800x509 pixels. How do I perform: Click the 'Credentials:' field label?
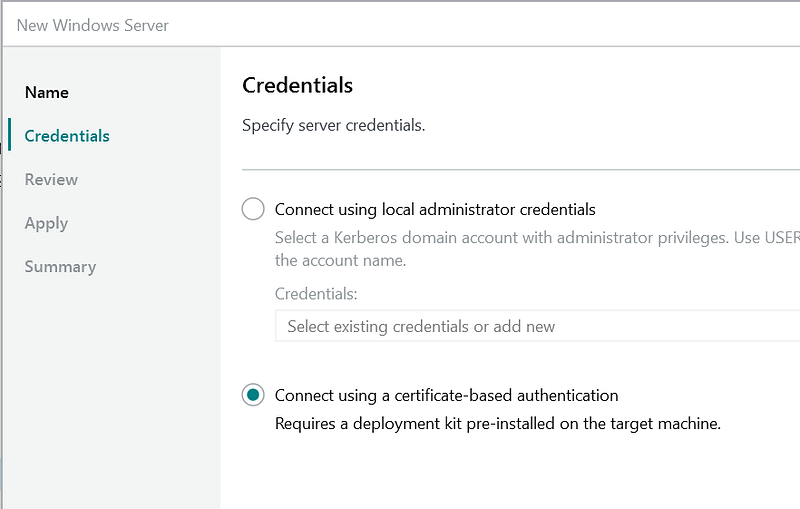click(316, 294)
